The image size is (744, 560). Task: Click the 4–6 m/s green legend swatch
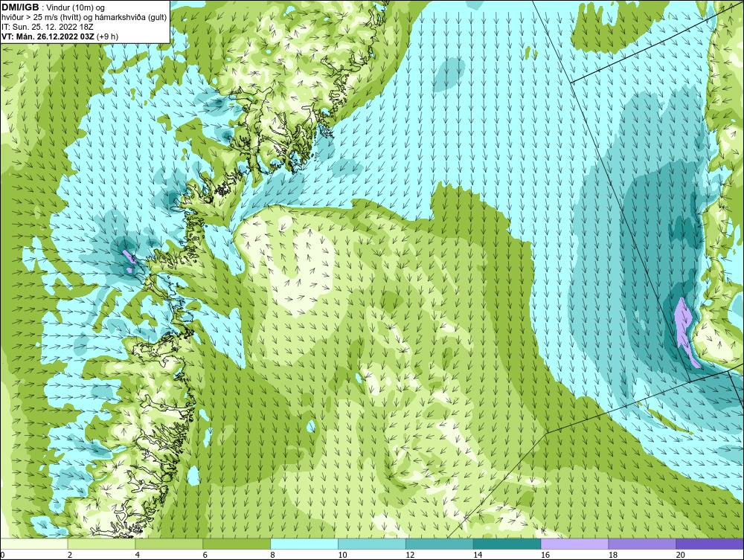[169, 544]
